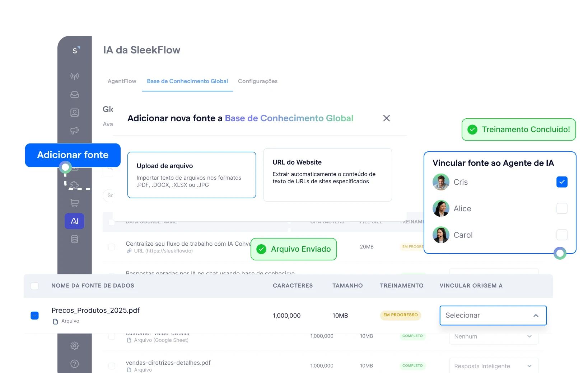Click COMPLETO badge in vendas-diretrizes row
The width and height of the screenshot is (588, 373).
[412, 365]
